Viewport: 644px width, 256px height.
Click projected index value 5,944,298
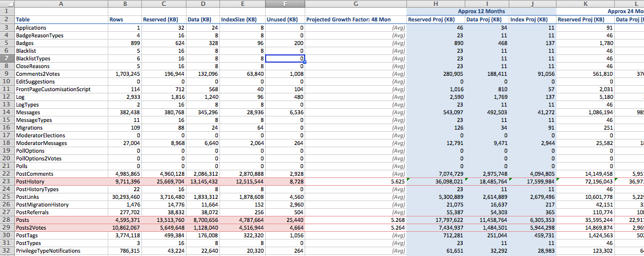[x=532, y=227]
